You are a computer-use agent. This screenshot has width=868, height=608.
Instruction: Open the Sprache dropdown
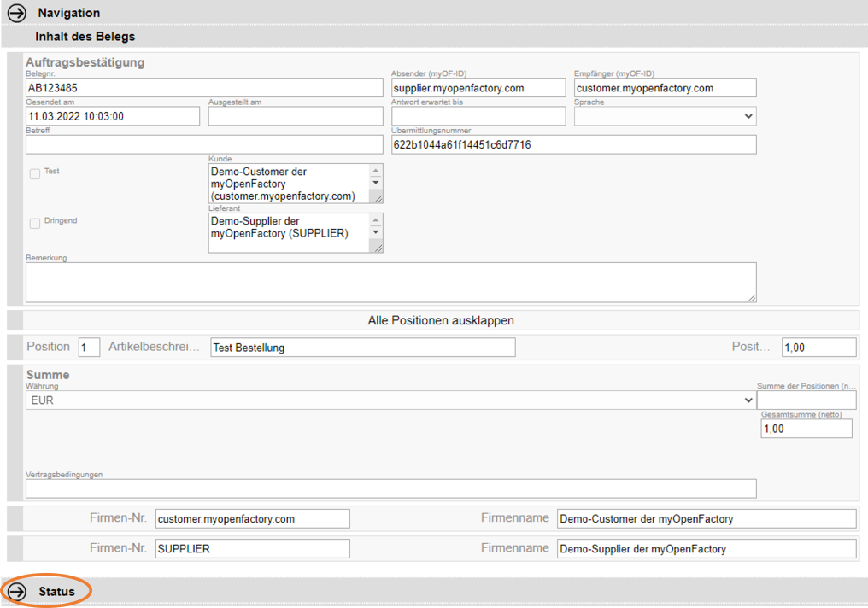665,116
